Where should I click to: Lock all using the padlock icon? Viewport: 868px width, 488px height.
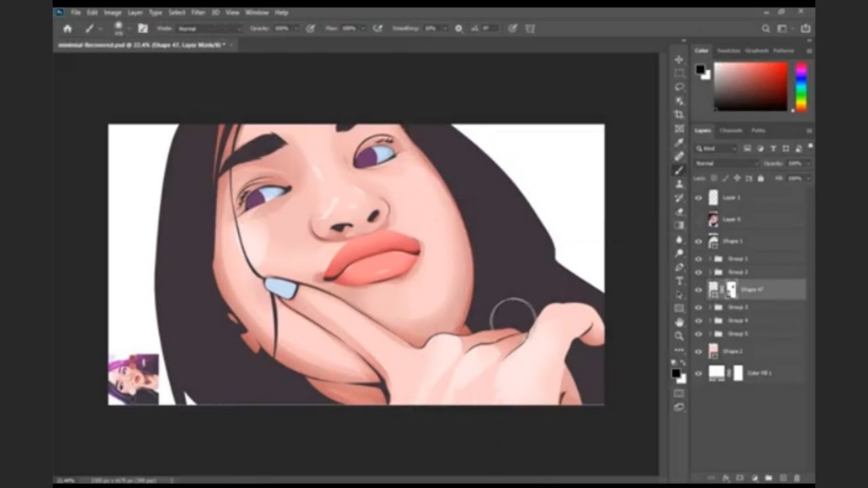(760, 178)
